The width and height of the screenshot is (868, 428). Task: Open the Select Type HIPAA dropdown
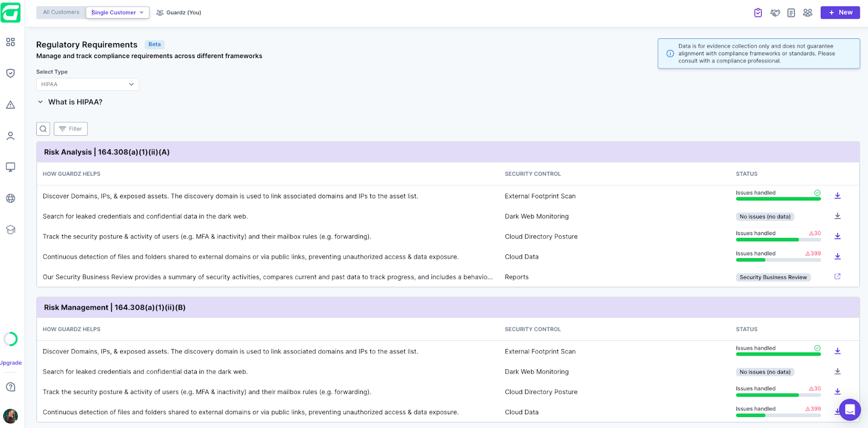pos(88,84)
